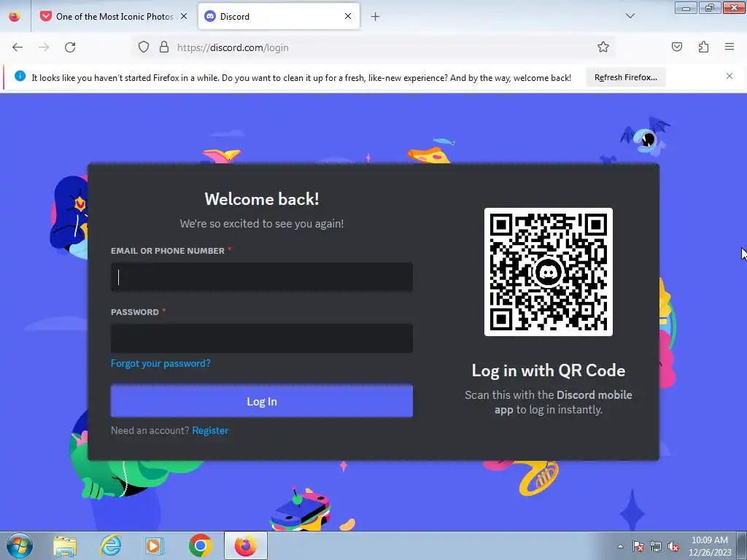Open the network status tray icon
Image resolution: width=747 pixels, height=560 pixels.
tap(656, 547)
